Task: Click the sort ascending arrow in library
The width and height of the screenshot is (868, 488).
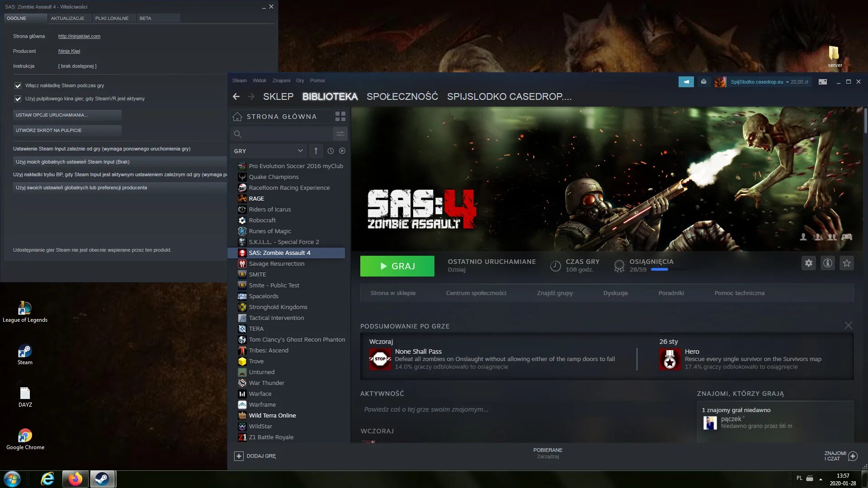Action: (316, 151)
